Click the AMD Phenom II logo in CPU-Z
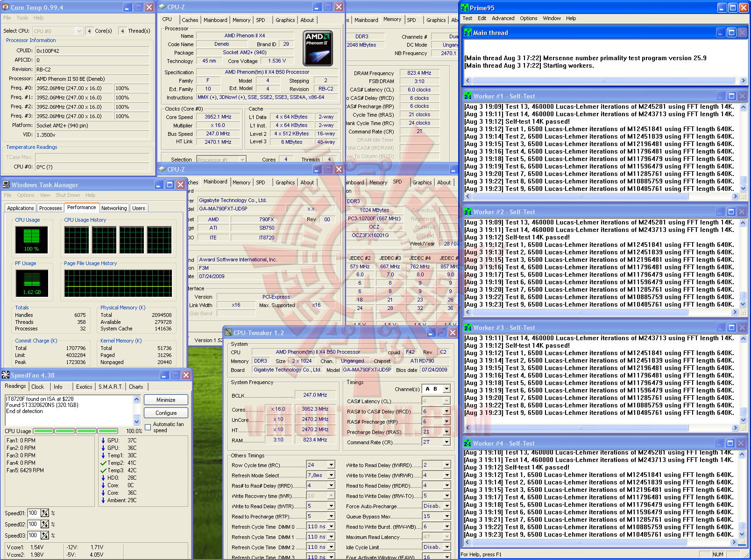The image size is (751, 560). [x=318, y=49]
